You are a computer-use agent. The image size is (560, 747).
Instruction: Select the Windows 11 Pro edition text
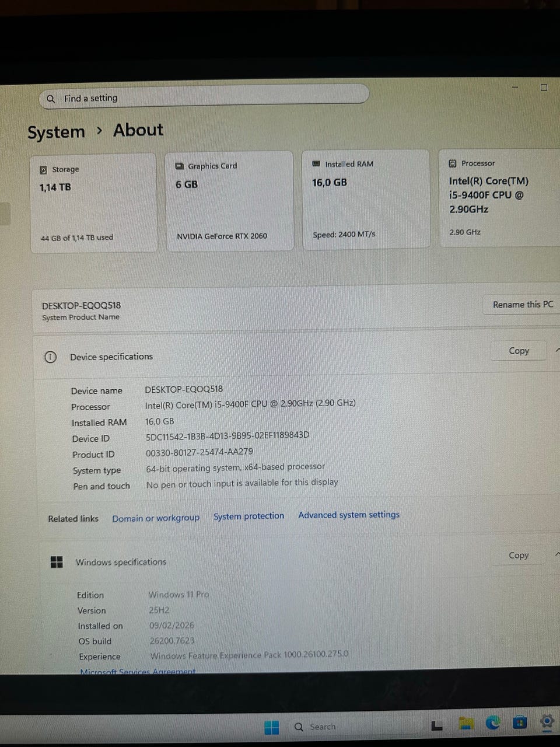[x=178, y=595]
